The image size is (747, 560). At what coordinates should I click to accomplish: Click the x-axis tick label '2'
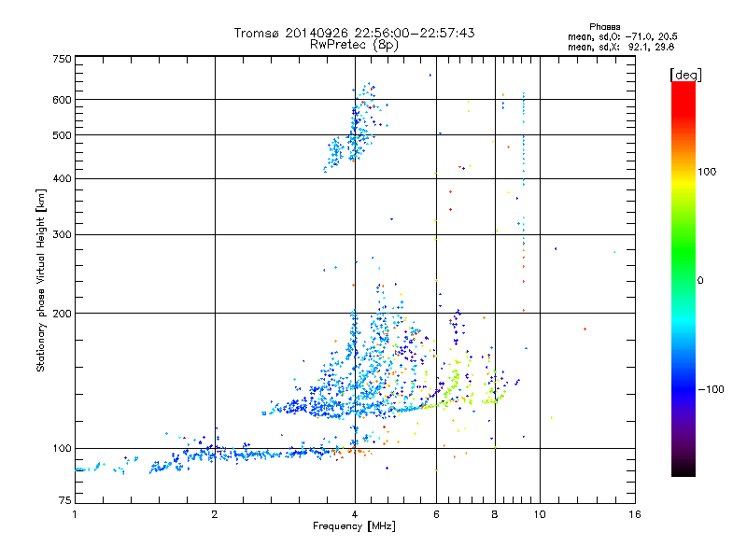(215, 514)
